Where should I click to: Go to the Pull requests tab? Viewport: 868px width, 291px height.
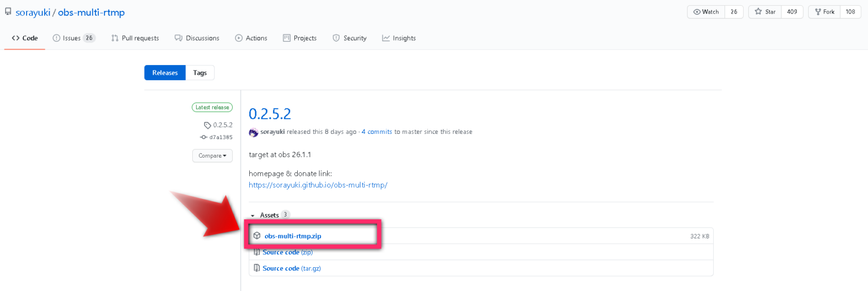click(135, 38)
